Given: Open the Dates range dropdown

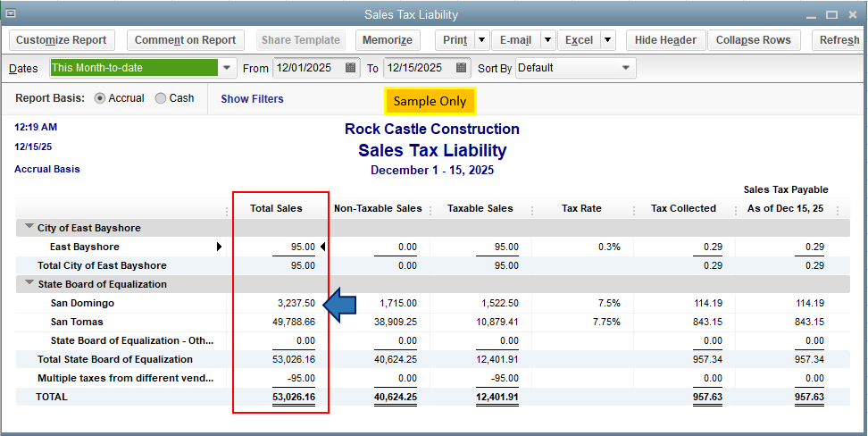Looking at the screenshot, I should pyautogui.click(x=228, y=68).
